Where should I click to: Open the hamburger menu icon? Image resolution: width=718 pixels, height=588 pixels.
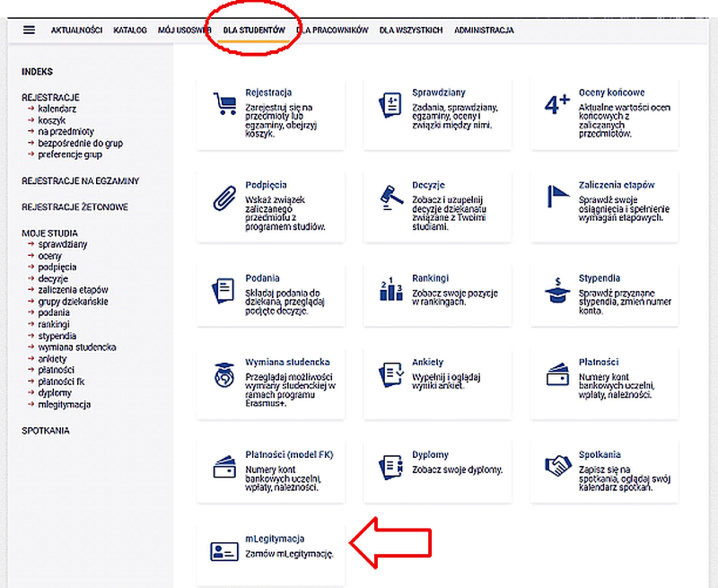29,30
